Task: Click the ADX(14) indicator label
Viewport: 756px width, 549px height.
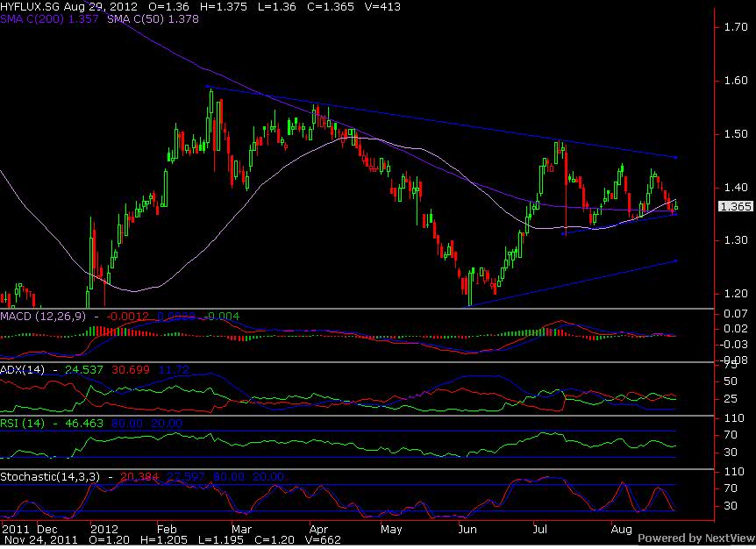Action: click(22, 370)
